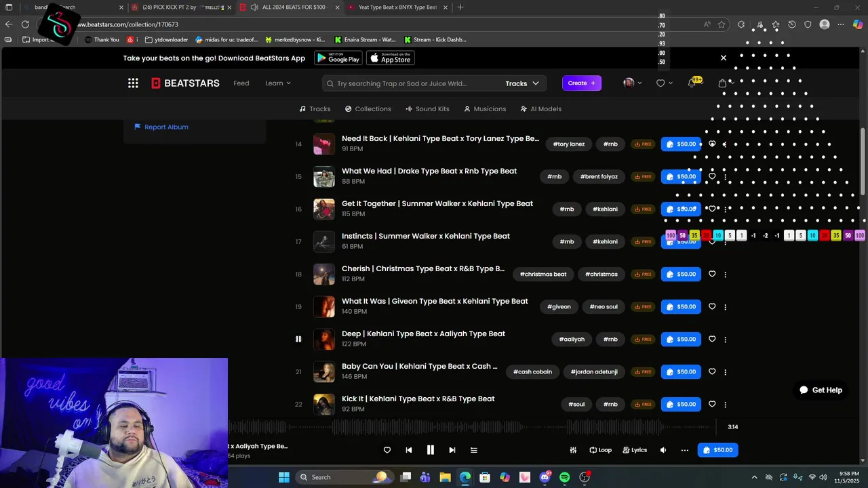Open more options for Deep track
The width and height of the screenshot is (868, 488).
click(726, 340)
